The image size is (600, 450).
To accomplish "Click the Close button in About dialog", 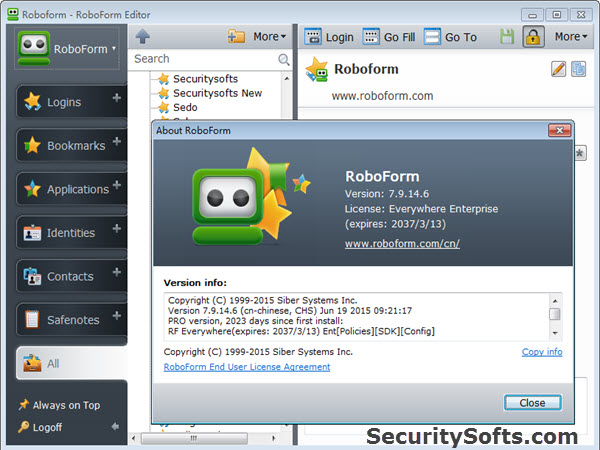I will pyautogui.click(x=532, y=403).
